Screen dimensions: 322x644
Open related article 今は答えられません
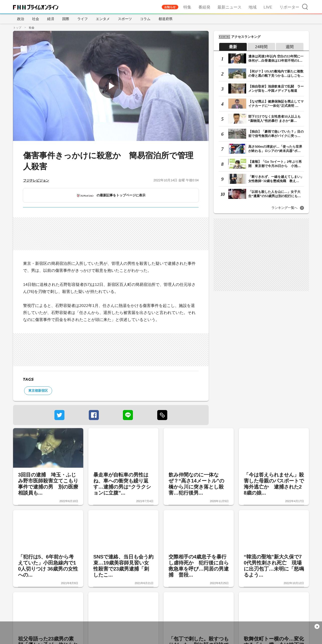pos(274,466)
